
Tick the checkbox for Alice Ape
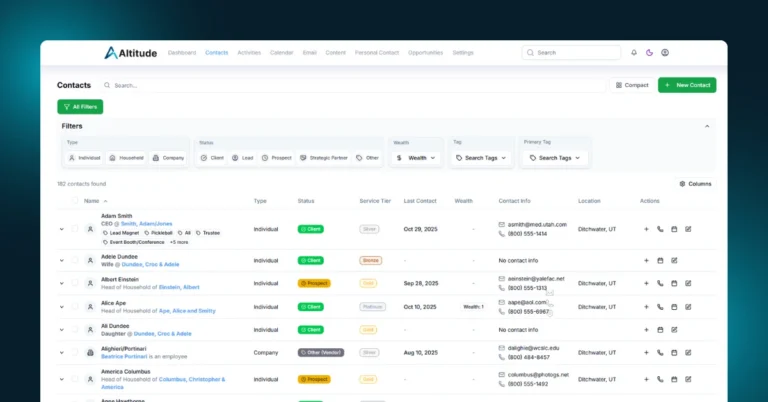click(x=74, y=306)
